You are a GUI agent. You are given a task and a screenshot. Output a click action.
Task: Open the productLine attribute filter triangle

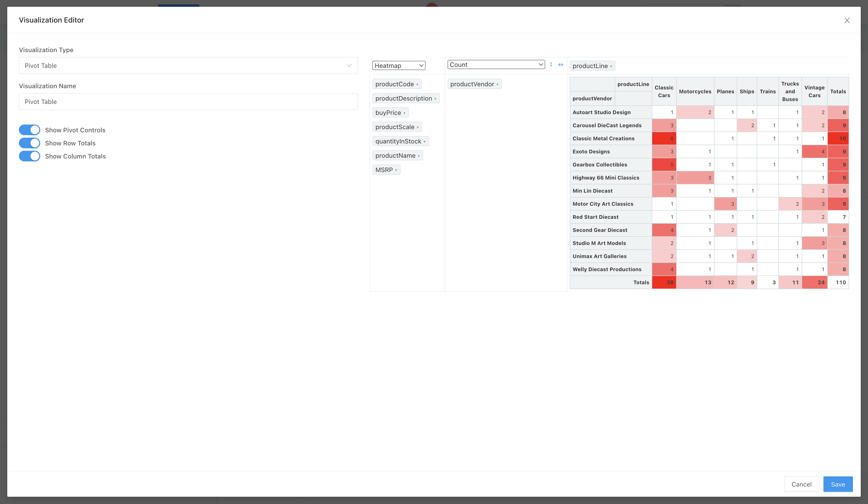611,66
